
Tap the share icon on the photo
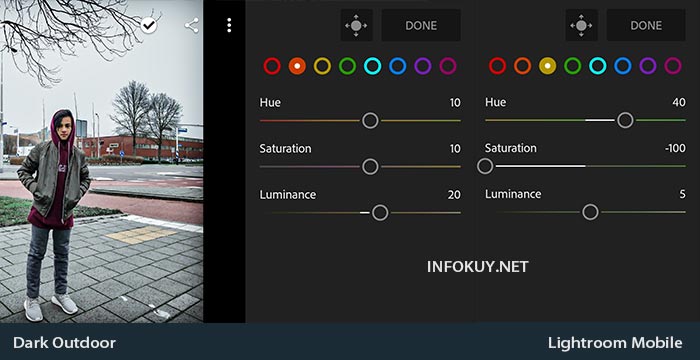pyautogui.click(x=192, y=25)
